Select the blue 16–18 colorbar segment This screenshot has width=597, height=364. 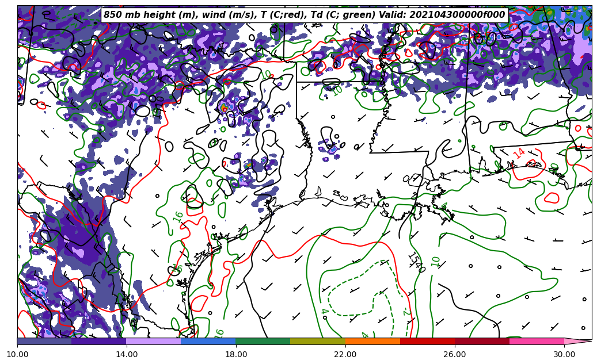[x=208, y=341]
